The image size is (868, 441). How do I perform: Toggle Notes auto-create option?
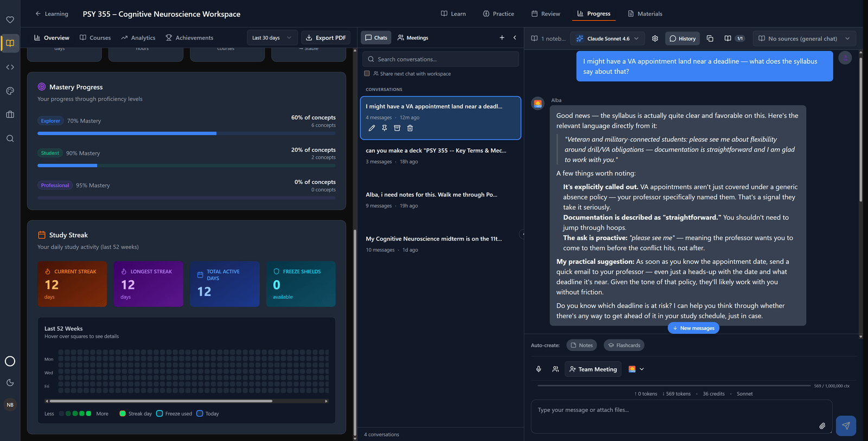[x=582, y=345]
